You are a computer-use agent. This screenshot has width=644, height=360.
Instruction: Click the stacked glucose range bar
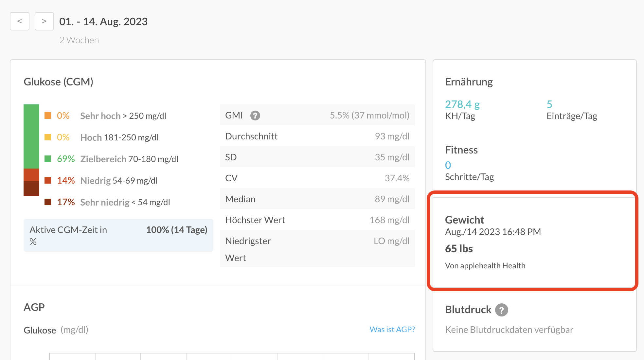click(31, 150)
